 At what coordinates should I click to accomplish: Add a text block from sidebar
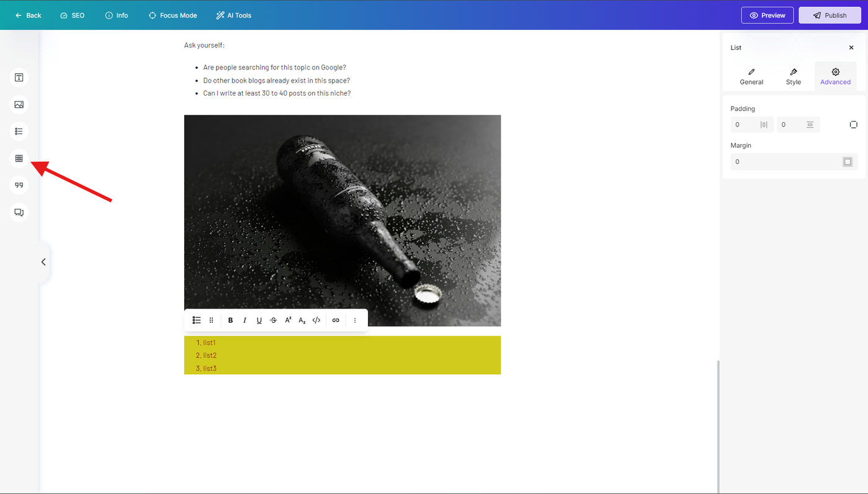(19, 78)
